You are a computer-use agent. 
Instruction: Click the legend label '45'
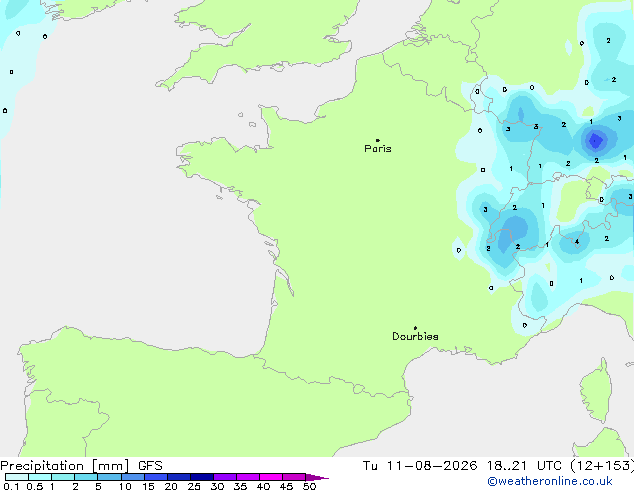coord(286,486)
